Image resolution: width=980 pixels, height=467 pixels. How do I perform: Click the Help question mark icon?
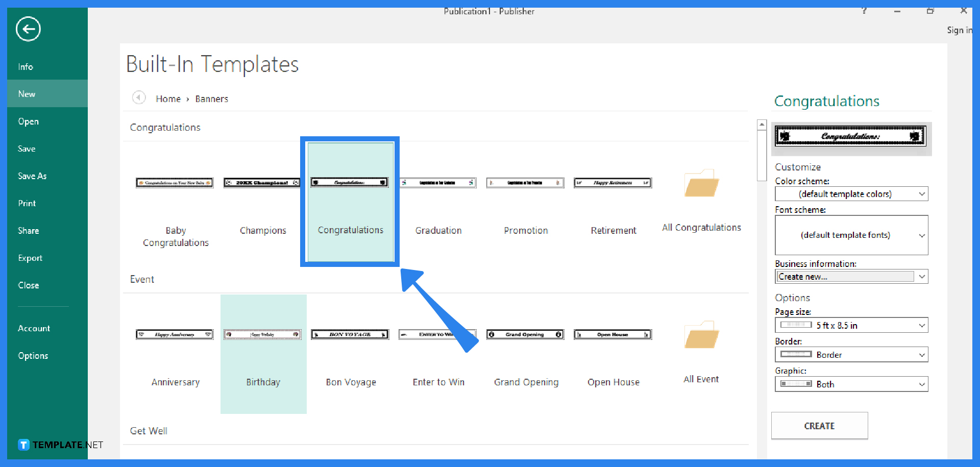864,11
